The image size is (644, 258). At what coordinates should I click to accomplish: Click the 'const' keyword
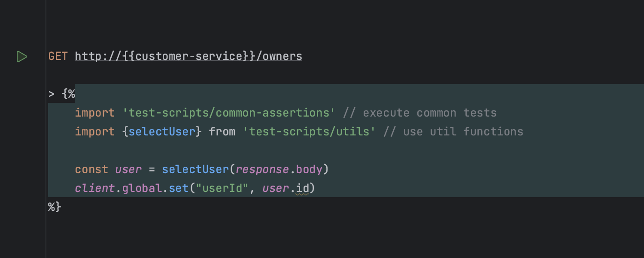tap(91, 169)
